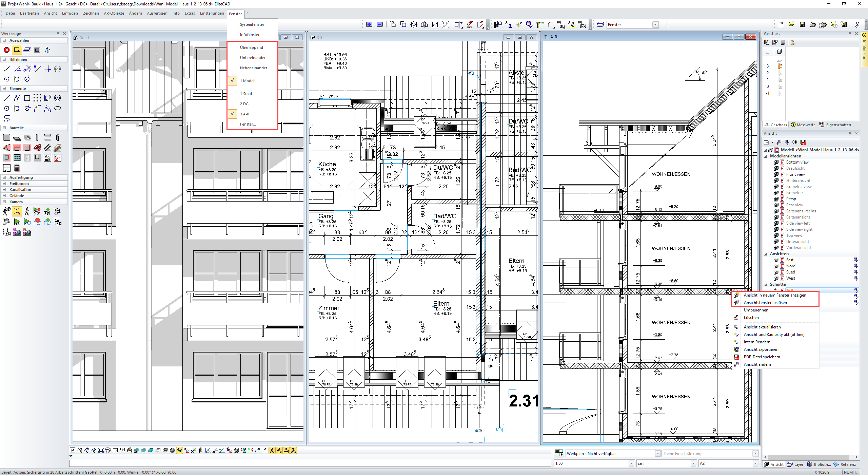Viewport: 868px width, 475px height.
Task: Select the roof tool in Bauteile
Action: (6, 148)
